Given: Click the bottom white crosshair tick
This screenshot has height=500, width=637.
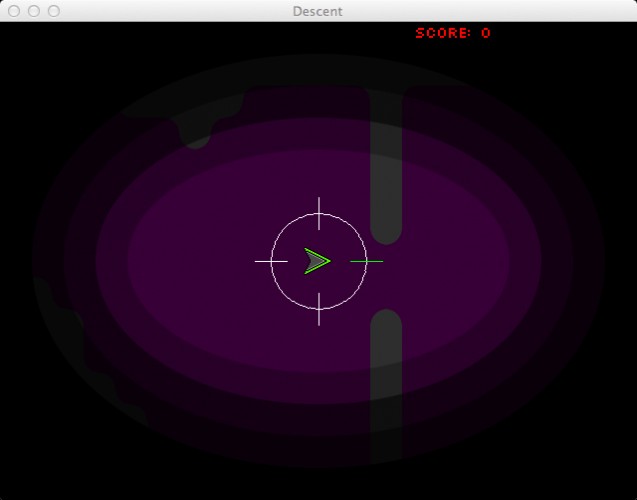Looking at the screenshot, I should 319,309.
